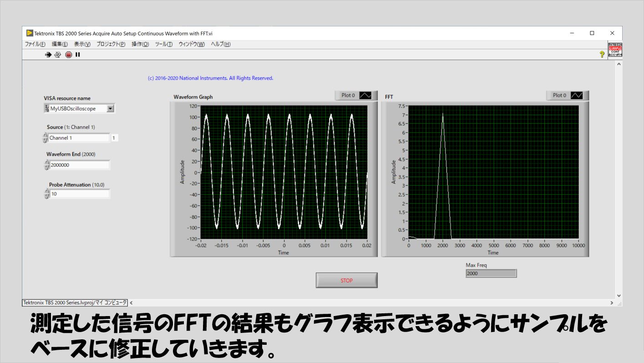
Task: Click the Max Freq indicator showing 2000
Action: [491, 273]
